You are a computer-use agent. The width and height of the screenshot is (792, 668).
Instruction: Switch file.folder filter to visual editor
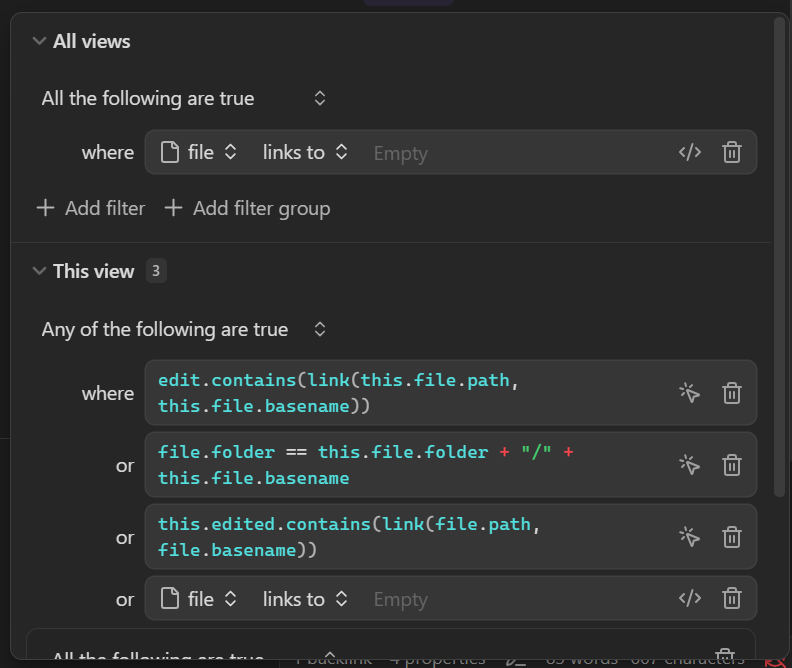point(690,465)
